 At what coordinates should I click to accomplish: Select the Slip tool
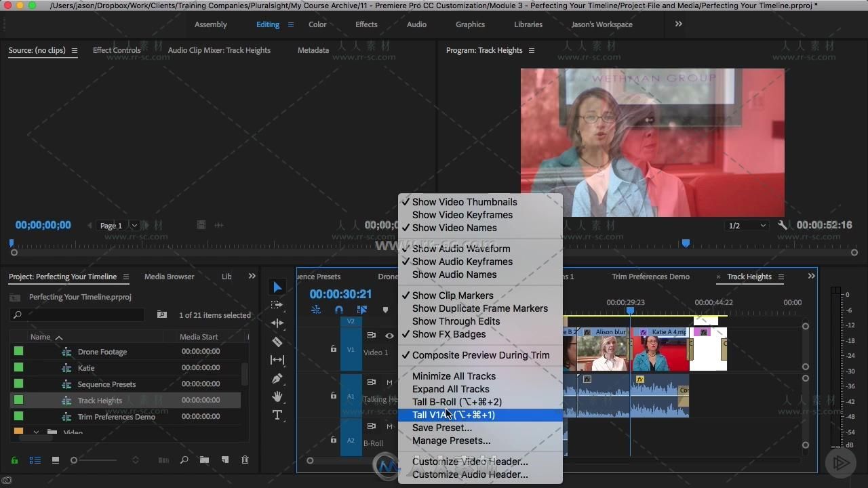pyautogui.click(x=277, y=360)
